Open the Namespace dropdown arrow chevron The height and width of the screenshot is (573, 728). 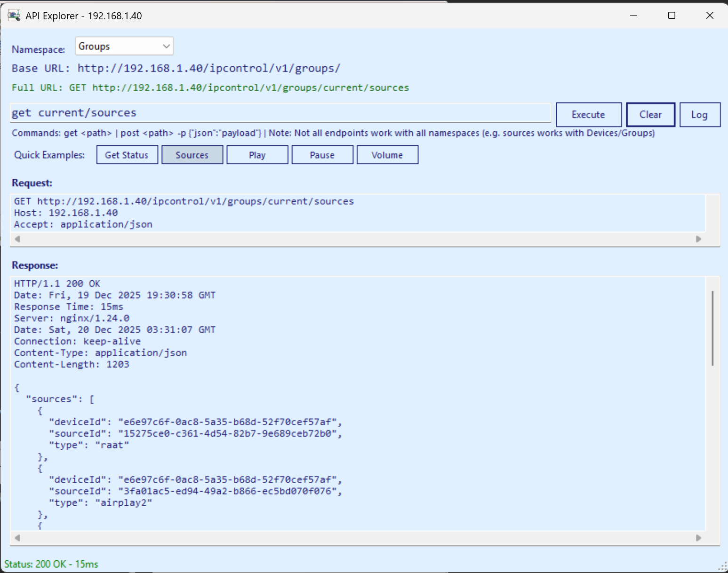(x=166, y=46)
